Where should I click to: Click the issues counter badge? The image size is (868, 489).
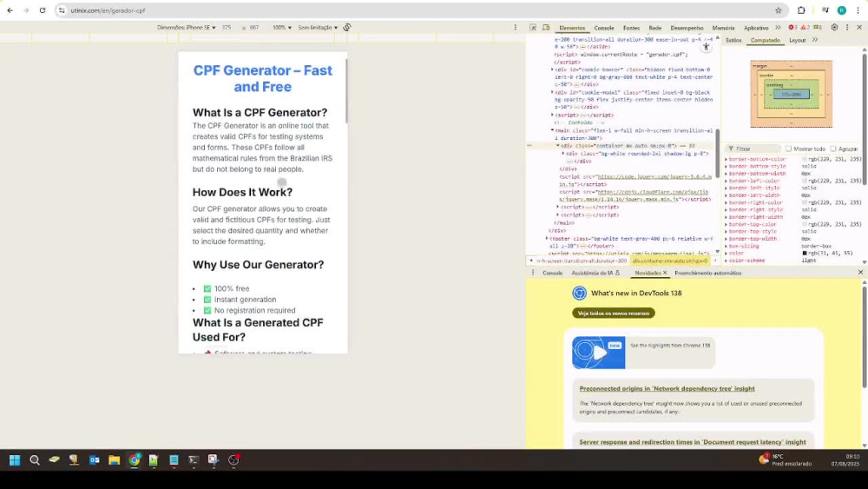point(817,27)
